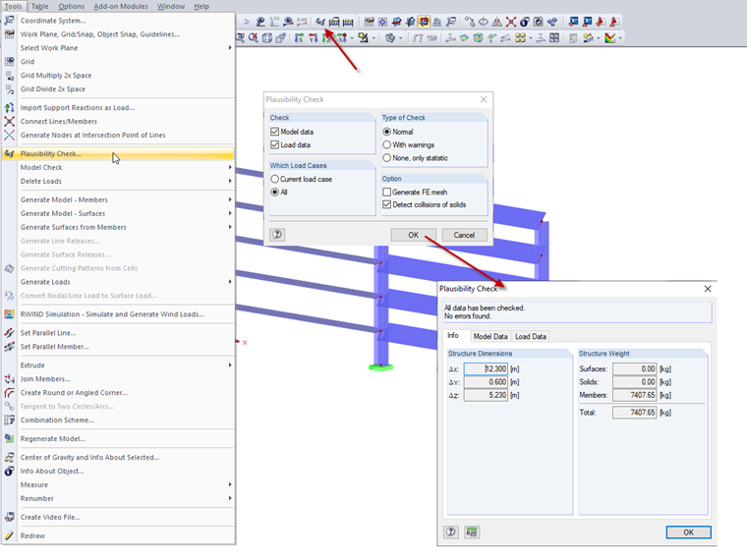Click the Combination Scheme icon
Screen dimensions: 747x560
point(9,420)
